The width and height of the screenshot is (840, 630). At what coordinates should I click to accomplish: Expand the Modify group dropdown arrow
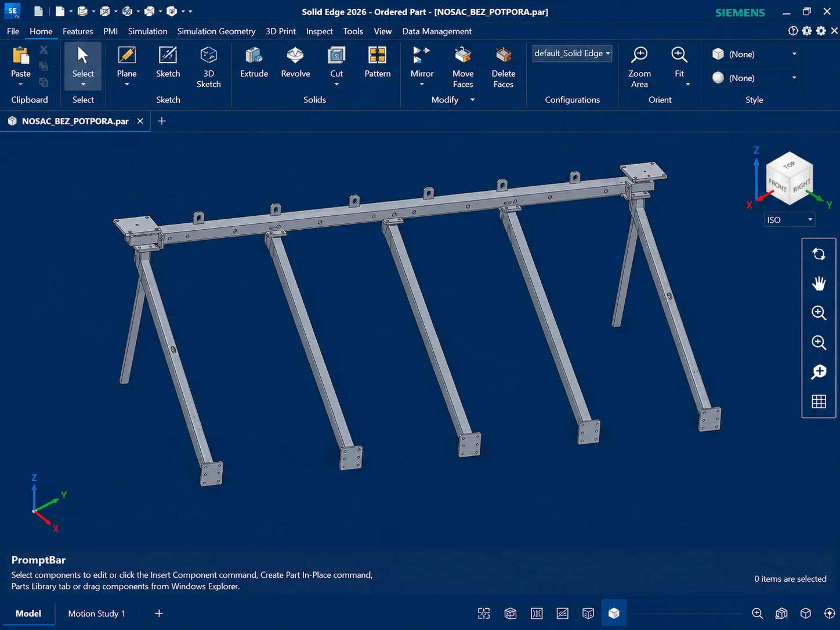point(472,100)
